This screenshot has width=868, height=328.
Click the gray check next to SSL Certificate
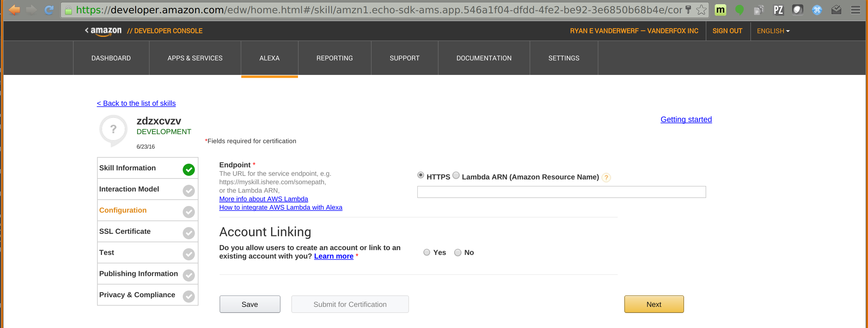tap(189, 233)
